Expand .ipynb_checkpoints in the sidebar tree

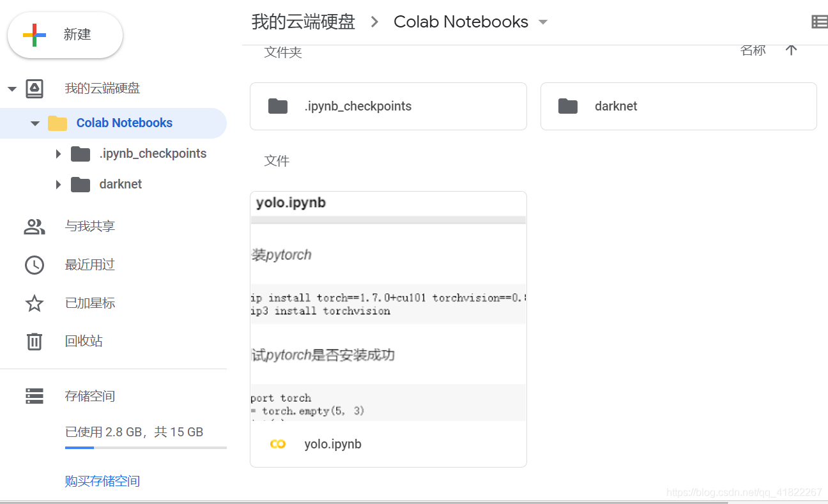(x=58, y=154)
